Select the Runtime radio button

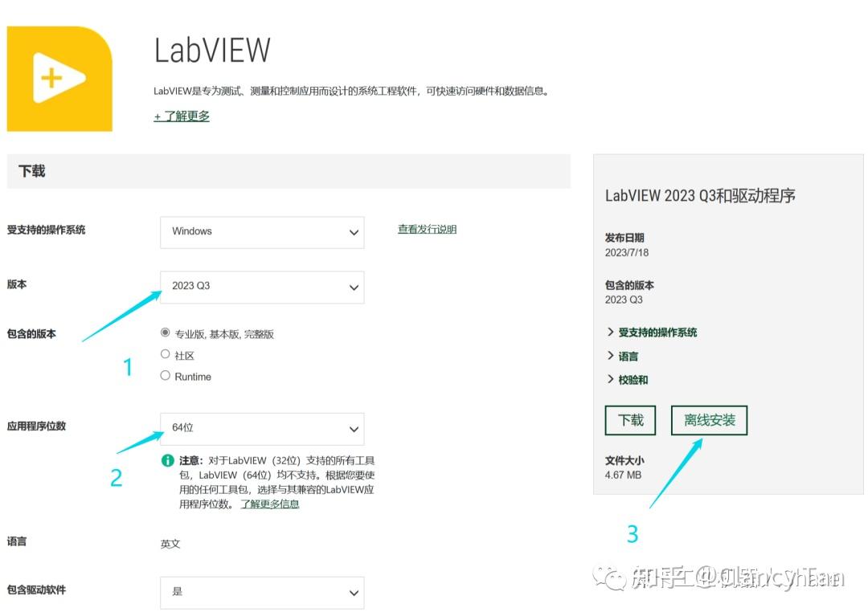165,376
